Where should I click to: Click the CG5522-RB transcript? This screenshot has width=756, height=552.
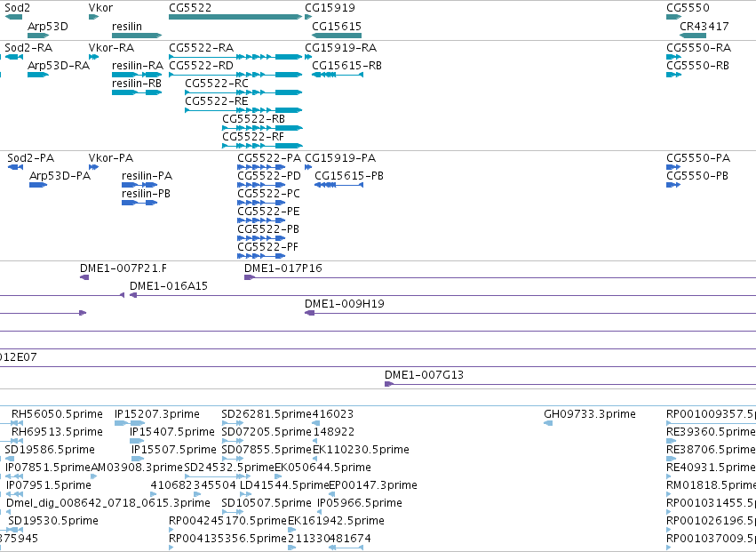click(262, 128)
